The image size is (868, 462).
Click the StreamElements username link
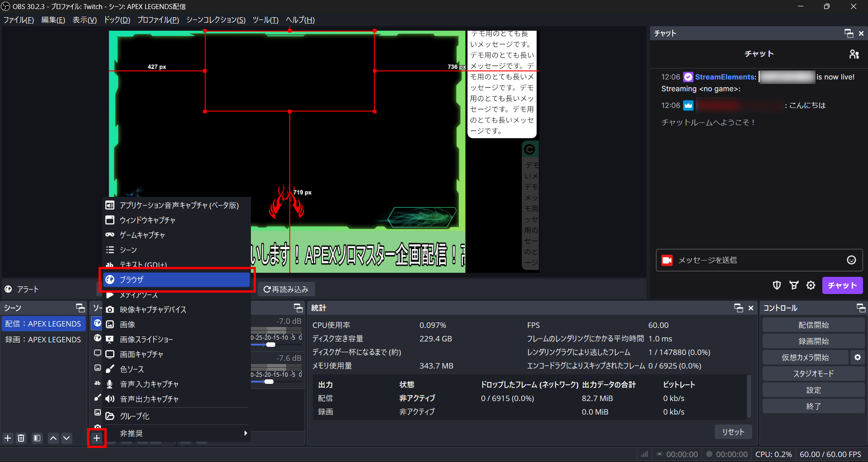726,77
